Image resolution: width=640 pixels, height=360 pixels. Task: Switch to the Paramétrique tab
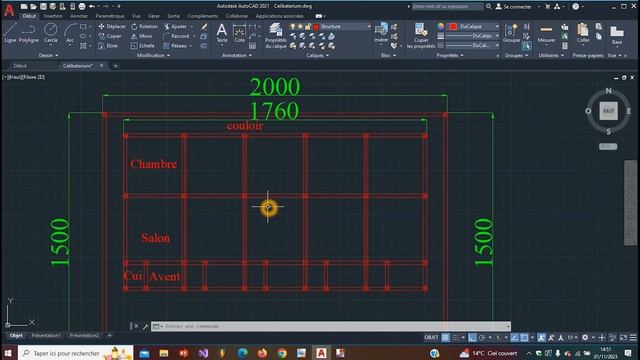pos(110,16)
